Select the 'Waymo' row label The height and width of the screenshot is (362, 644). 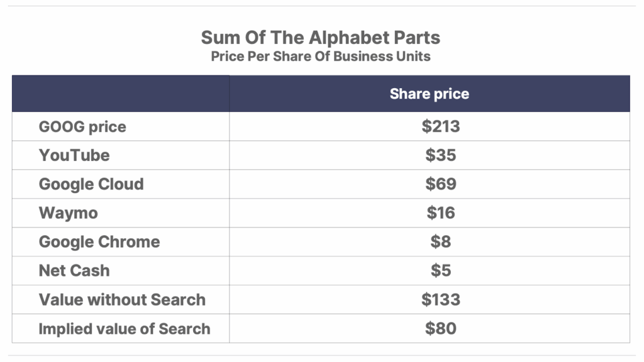click(68, 214)
